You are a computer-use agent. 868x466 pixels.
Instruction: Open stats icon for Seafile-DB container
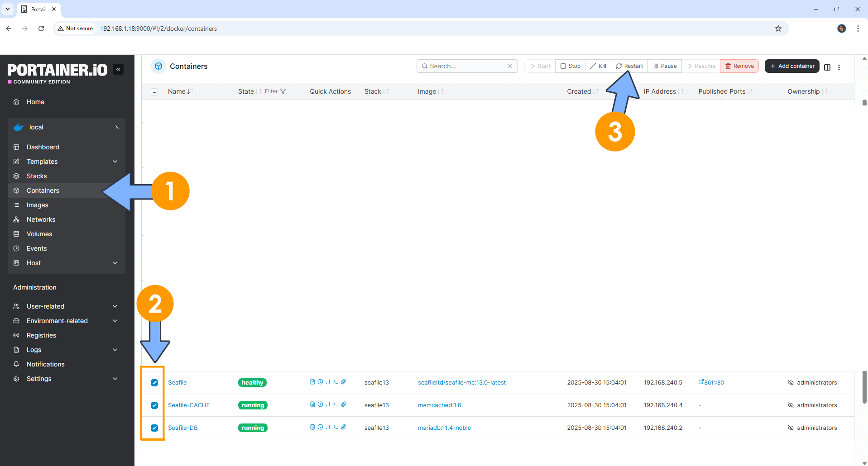(x=328, y=427)
